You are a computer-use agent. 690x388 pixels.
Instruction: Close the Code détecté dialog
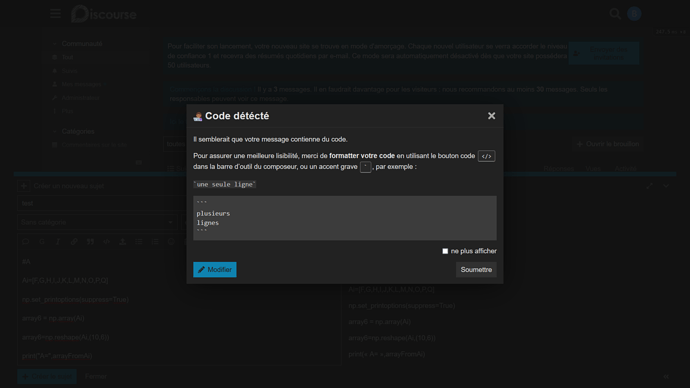491,116
